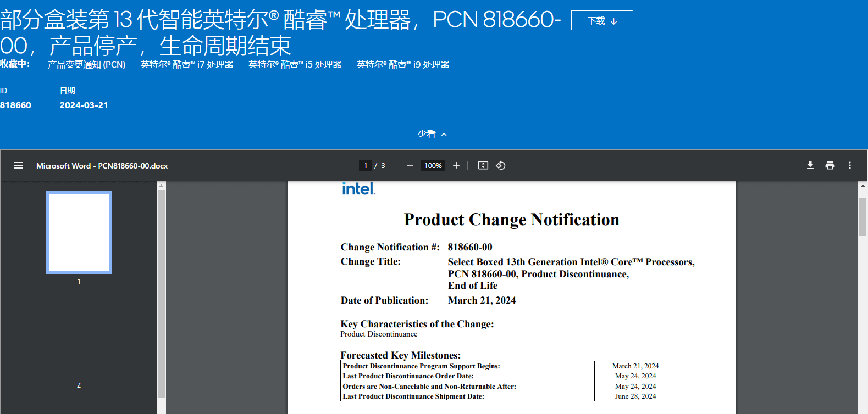Screen dimensions: 868x414
Task: Open the 产品变更通知 (PCN) collection link
Action: (x=86, y=65)
